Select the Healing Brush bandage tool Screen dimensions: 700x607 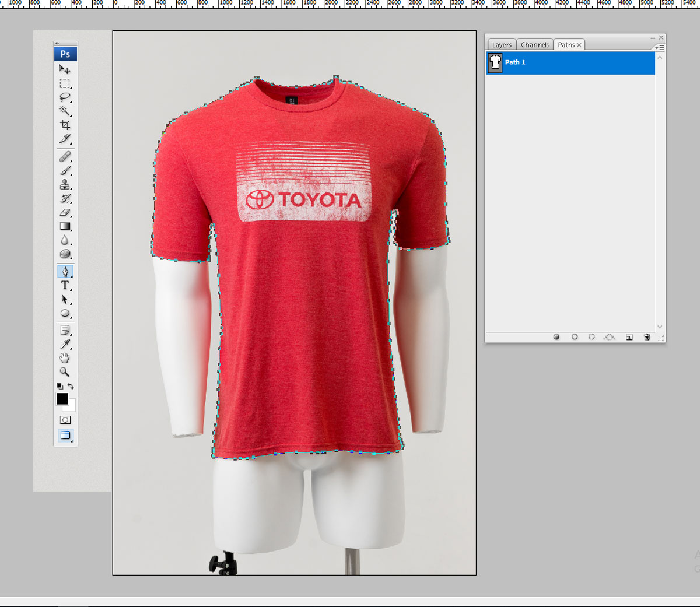click(65, 157)
